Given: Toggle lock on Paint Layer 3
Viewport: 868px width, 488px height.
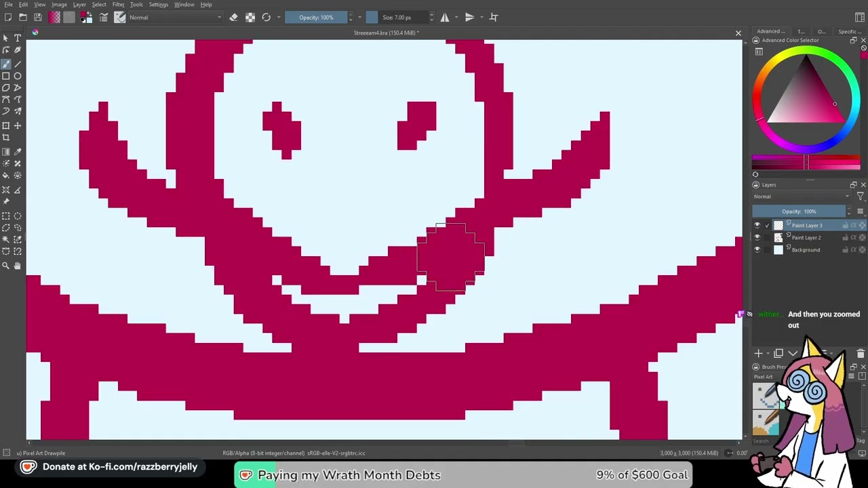Looking at the screenshot, I should [x=846, y=225].
